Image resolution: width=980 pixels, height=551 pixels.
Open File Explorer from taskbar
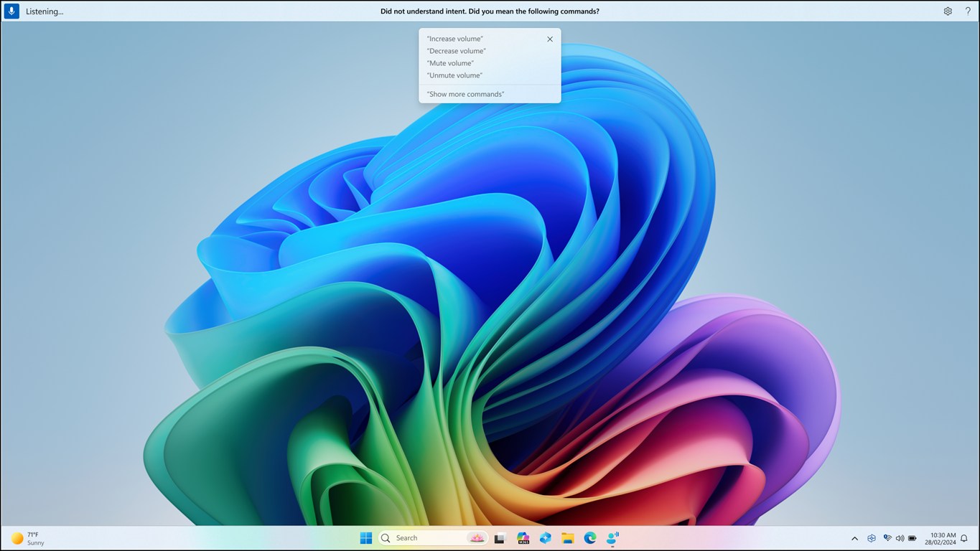568,538
